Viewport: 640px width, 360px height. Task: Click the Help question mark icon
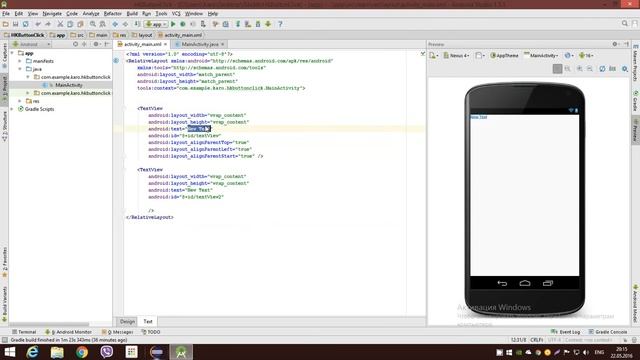coord(280,24)
